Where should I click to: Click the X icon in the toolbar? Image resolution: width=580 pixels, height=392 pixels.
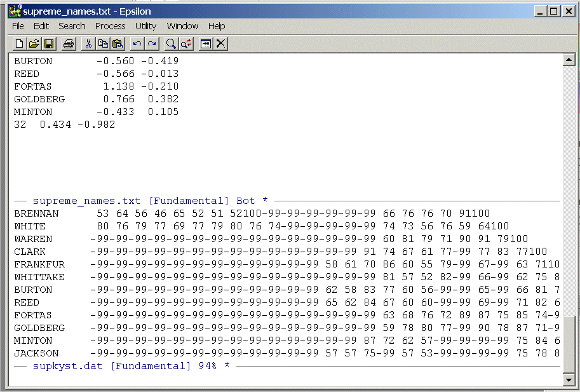[220, 44]
